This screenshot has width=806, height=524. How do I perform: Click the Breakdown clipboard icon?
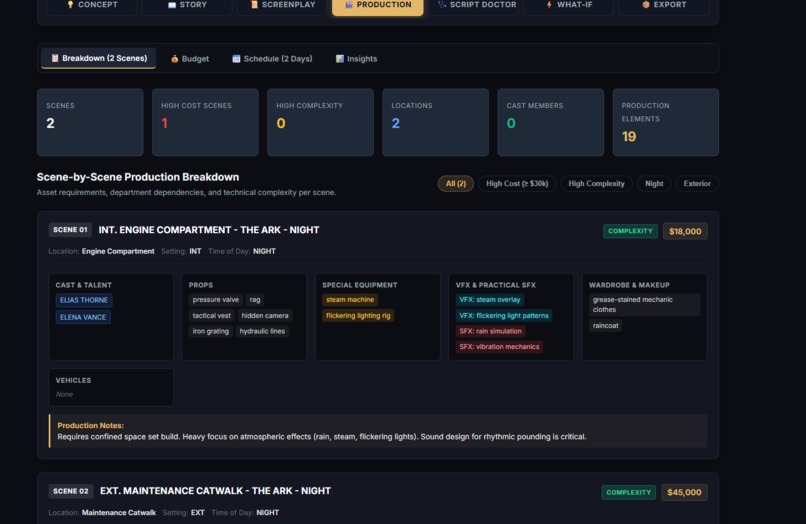pyautogui.click(x=55, y=58)
